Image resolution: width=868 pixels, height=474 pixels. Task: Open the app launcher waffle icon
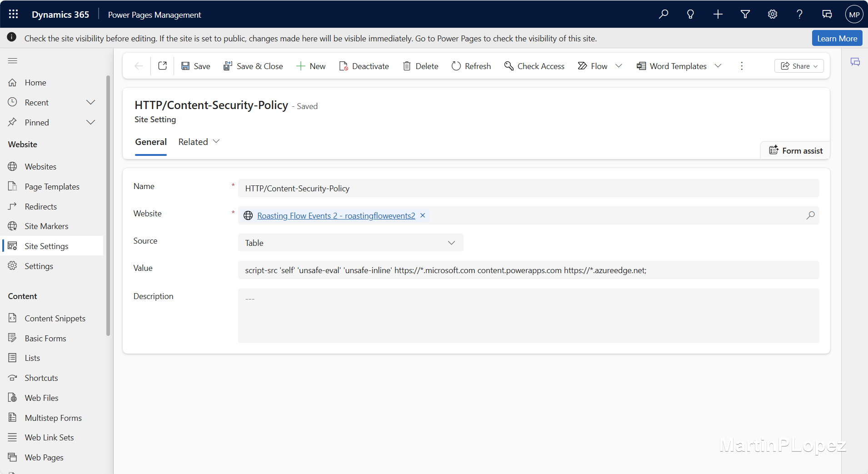click(x=13, y=14)
